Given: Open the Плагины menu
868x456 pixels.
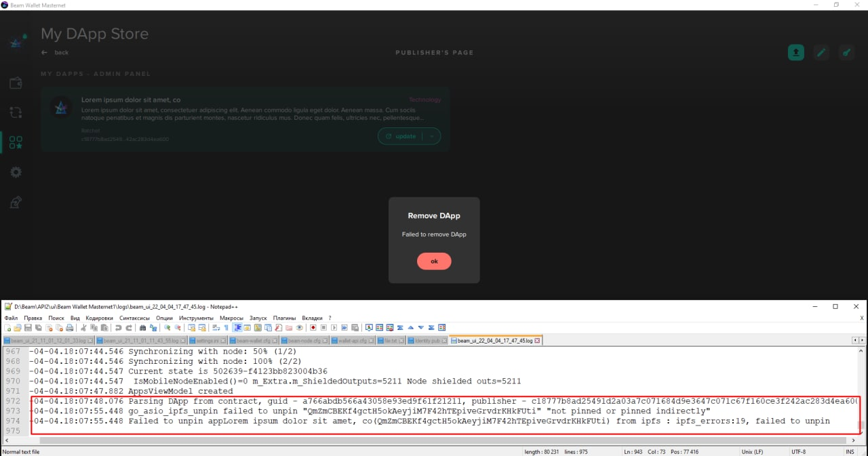Looking at the screenshot, I should point(285,318).
